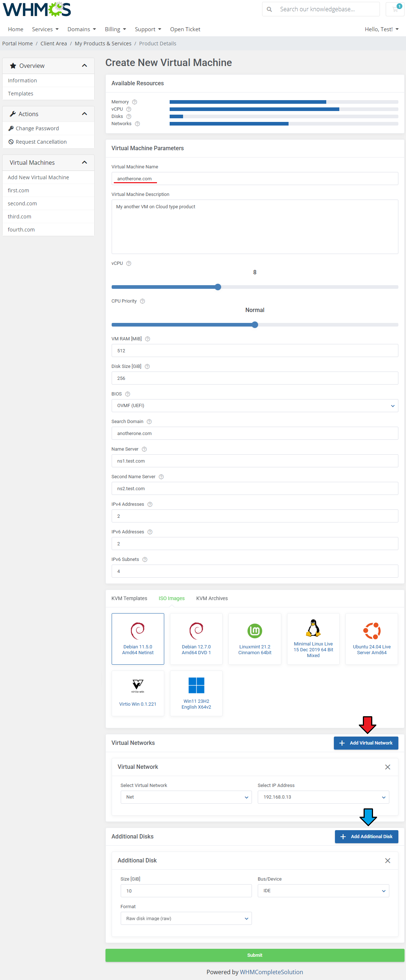Viewport: 406px width, 980px height.
Task: Open the shopping cart icon
Action: point(395,9)
